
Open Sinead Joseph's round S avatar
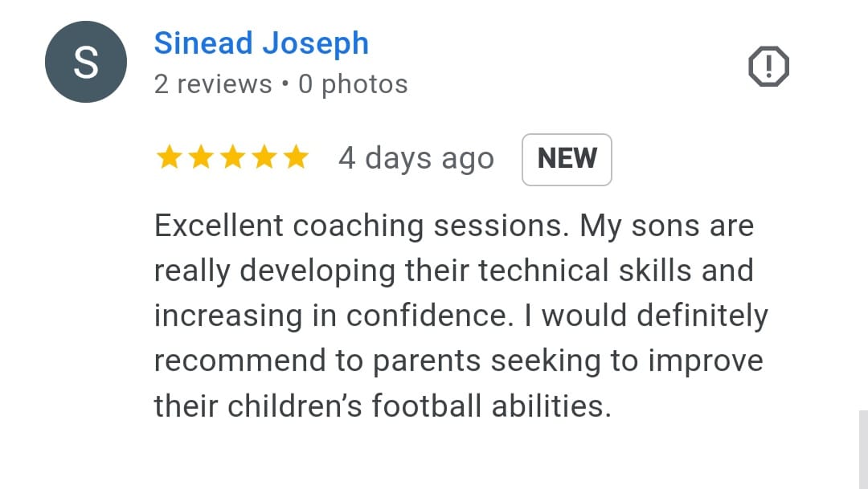click(86, 62)
